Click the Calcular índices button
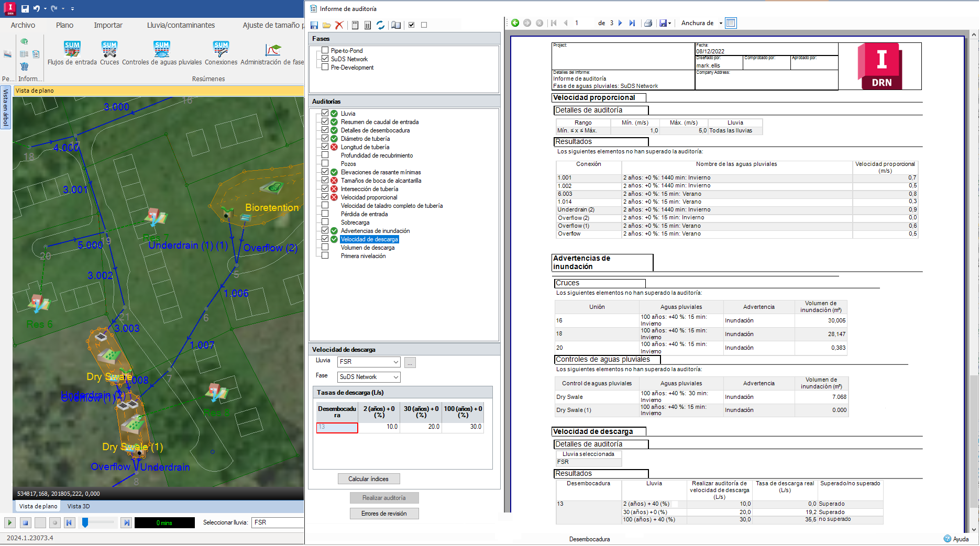This screenshot has height=546, width=980. 369,480
